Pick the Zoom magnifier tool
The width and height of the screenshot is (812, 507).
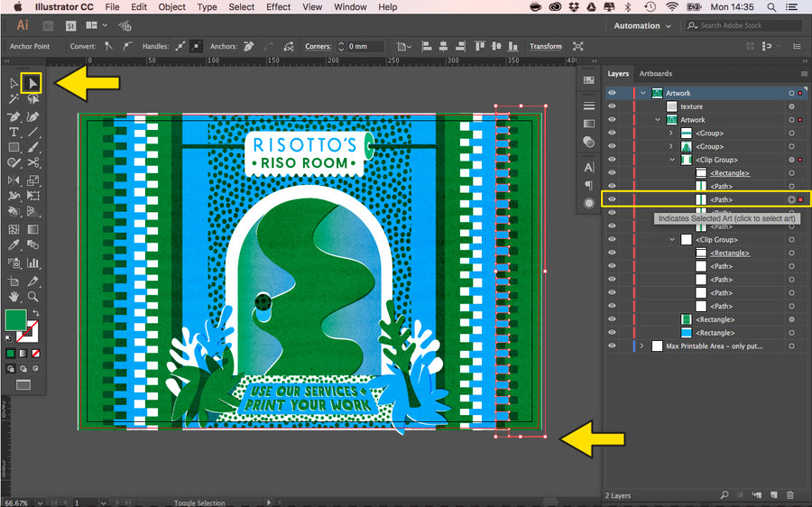point(33,296)
